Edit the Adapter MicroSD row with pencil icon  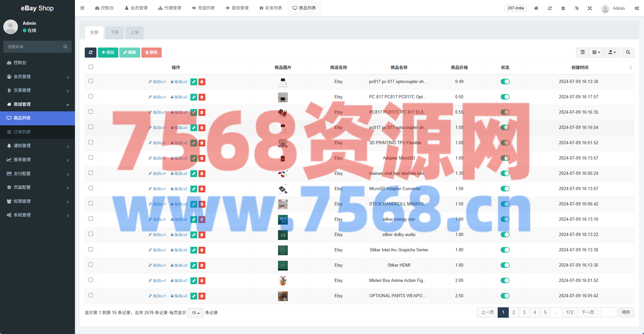pos(194,158)
